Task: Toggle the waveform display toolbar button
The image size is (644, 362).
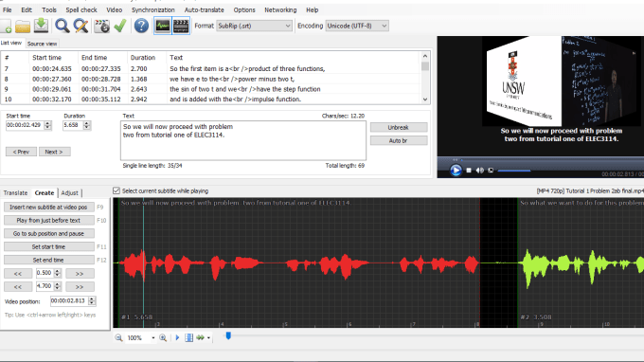Action: 163,26
